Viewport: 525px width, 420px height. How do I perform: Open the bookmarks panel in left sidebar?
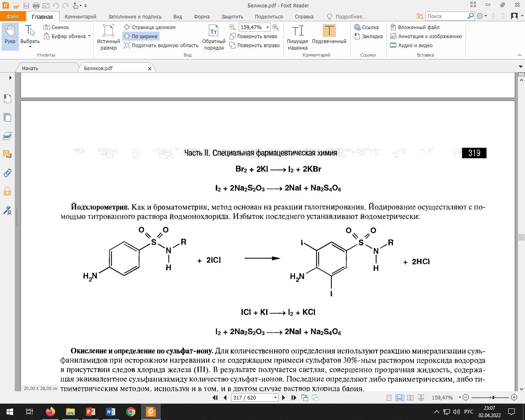7,99
